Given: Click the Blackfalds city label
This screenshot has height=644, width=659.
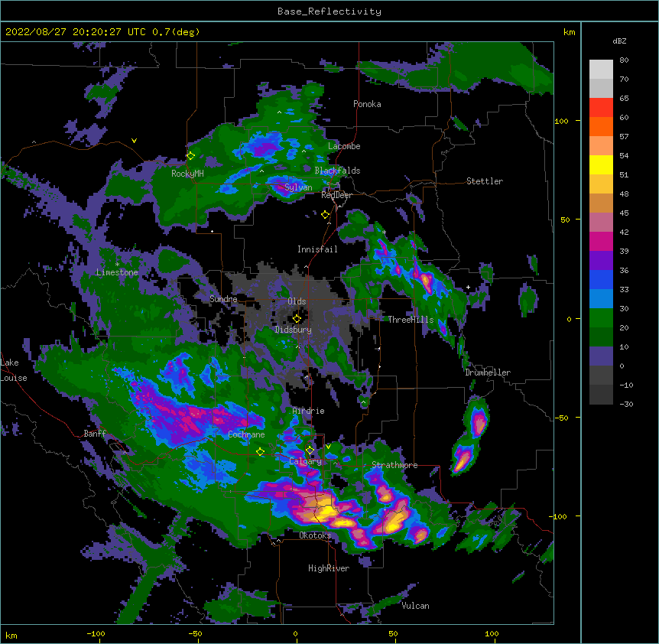Looking at the screenshot, I should [337, 171].
